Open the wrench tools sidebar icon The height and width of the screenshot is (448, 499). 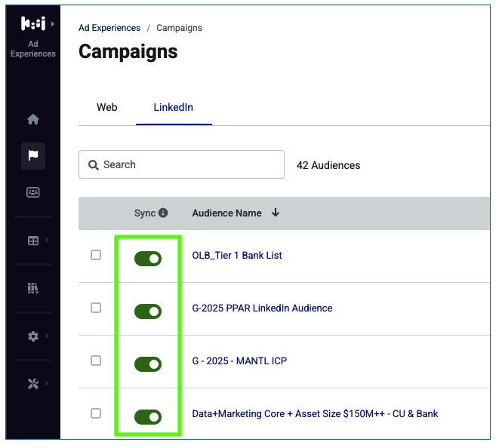point(33,384)
